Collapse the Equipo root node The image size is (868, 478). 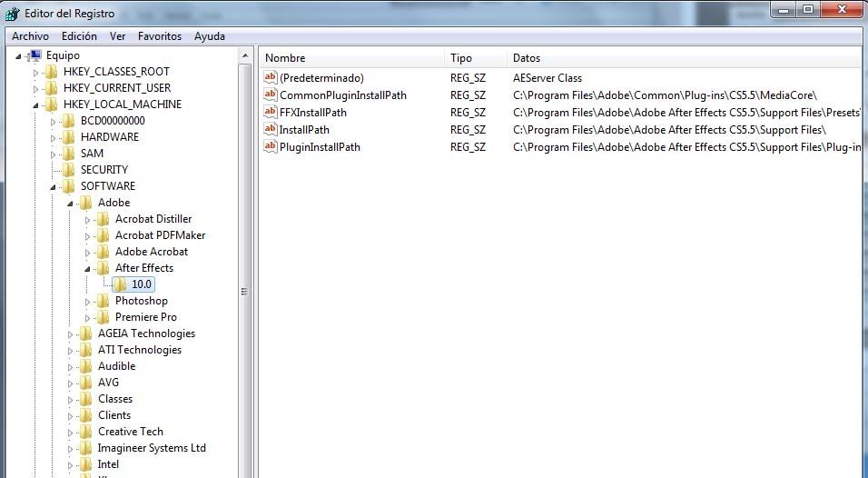click(x=18, y=56)
